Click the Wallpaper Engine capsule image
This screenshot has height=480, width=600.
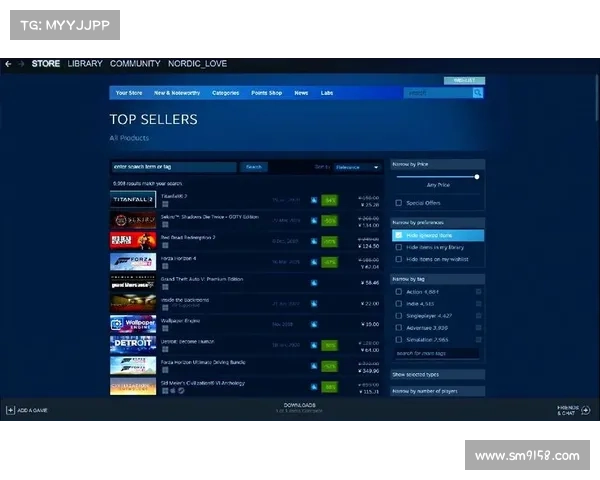(132, 324)
